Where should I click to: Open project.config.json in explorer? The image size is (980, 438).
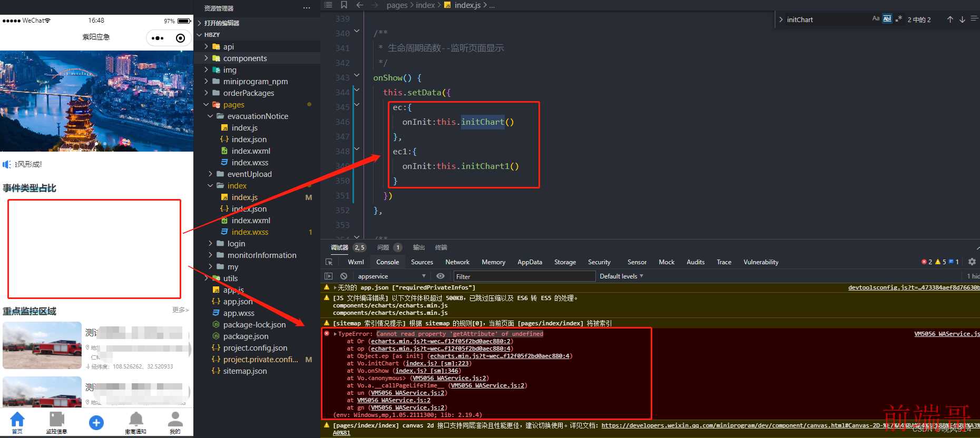(x=255, y=347)
